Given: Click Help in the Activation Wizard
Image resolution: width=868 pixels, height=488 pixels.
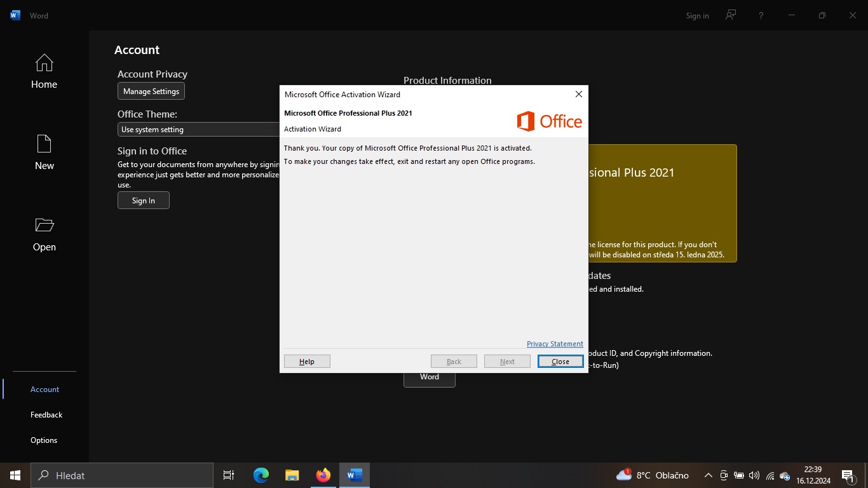Looking at the screenshot, I should click(307, 361).
